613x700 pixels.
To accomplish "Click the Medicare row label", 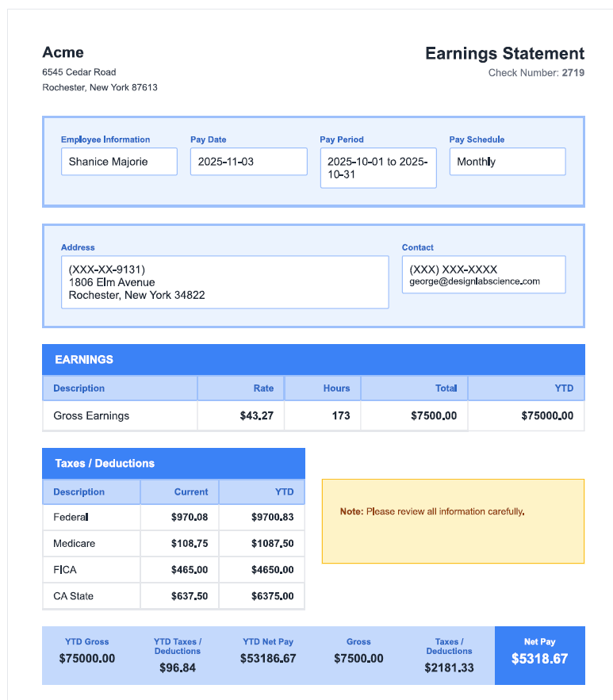I will [74, 544].
